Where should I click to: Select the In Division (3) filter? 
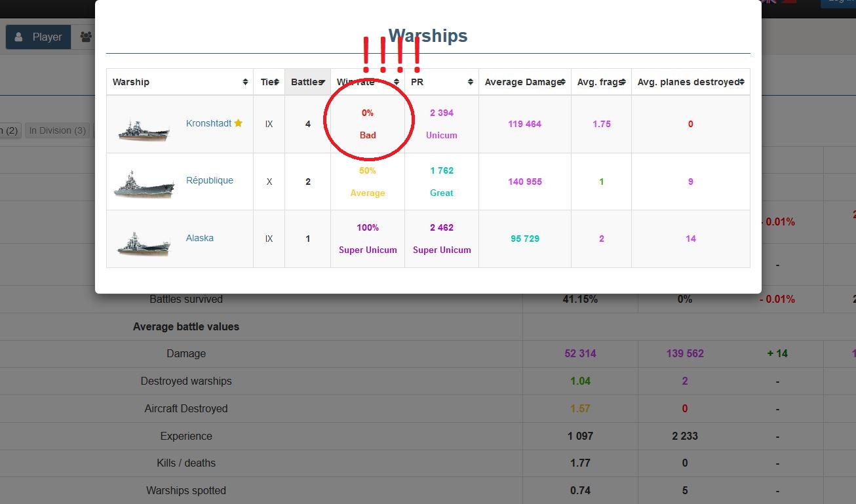click(x=58, y=130)
